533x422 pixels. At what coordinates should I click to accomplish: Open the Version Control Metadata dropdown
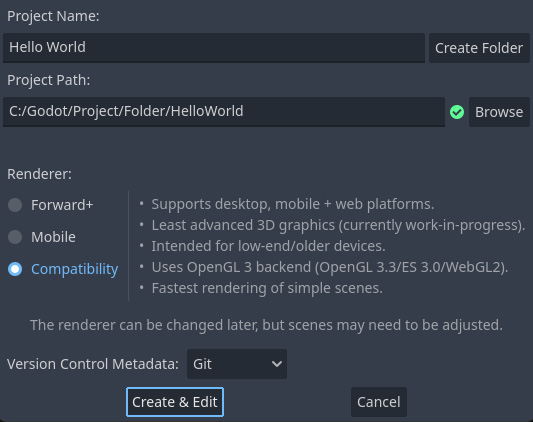tap(237, 364)
